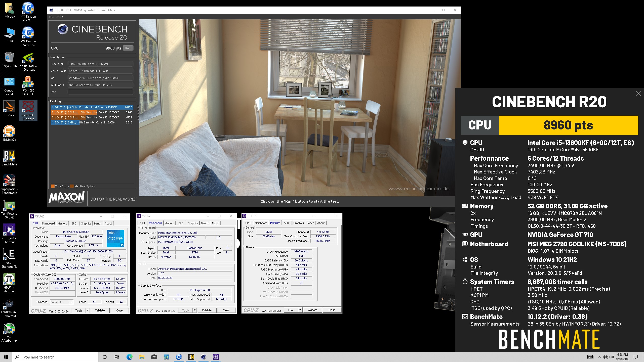Open EVC2 shortcut icon

click(x=9, y=258)
